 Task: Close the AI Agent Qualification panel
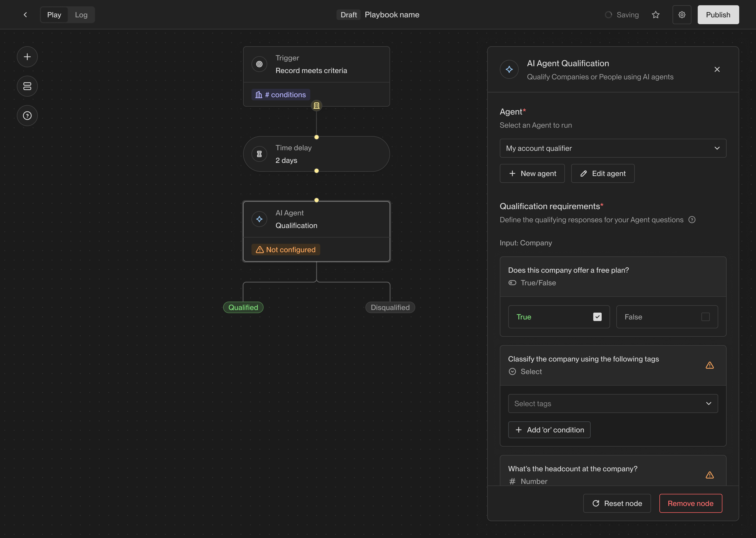pyautogui.click(x=717, y=70)
